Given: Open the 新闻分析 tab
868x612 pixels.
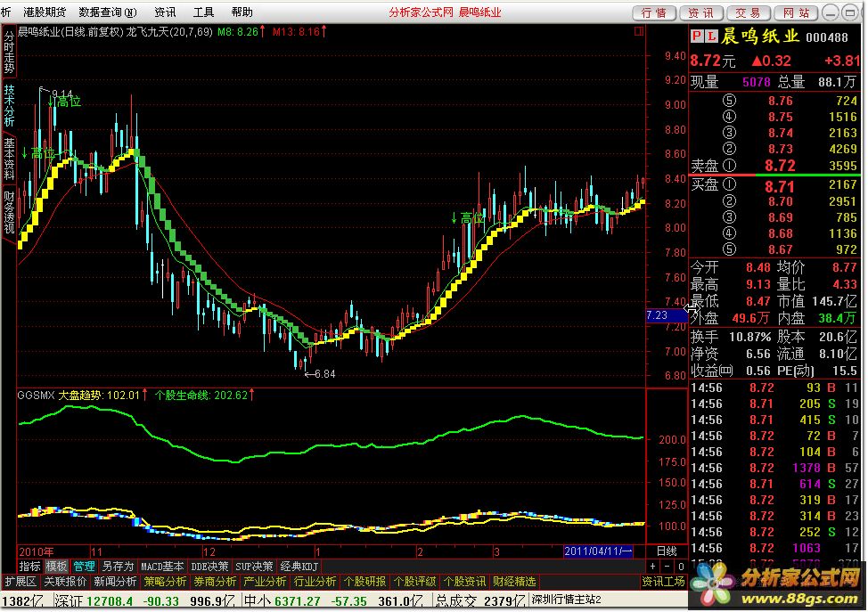Looking at the screenshot, I should (115, 582).
